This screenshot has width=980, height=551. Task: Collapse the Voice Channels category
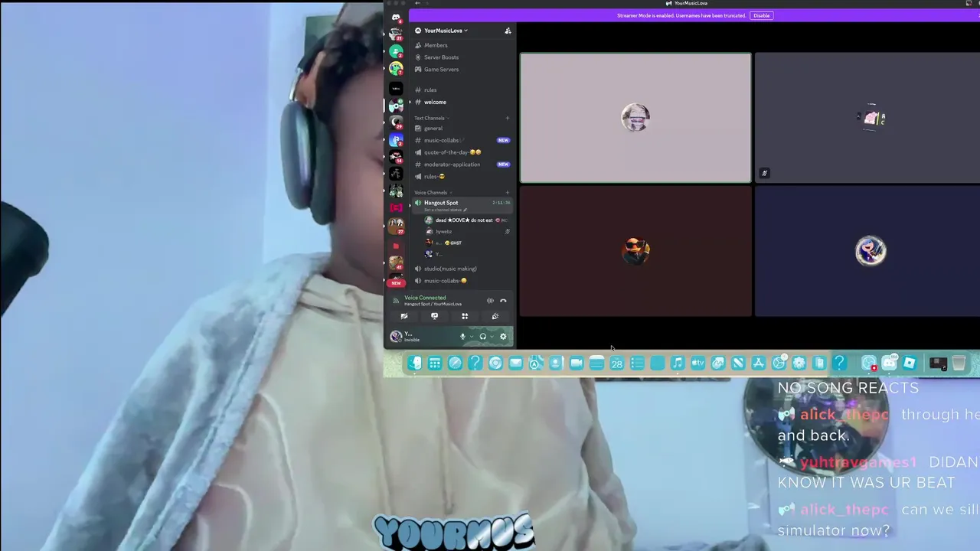[433, 193]
